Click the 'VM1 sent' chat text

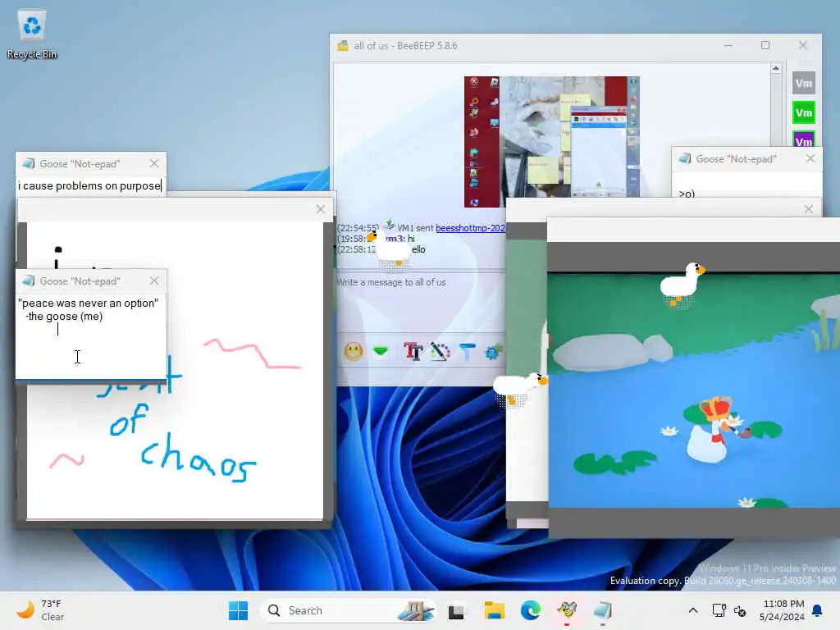tap(414, 228)
